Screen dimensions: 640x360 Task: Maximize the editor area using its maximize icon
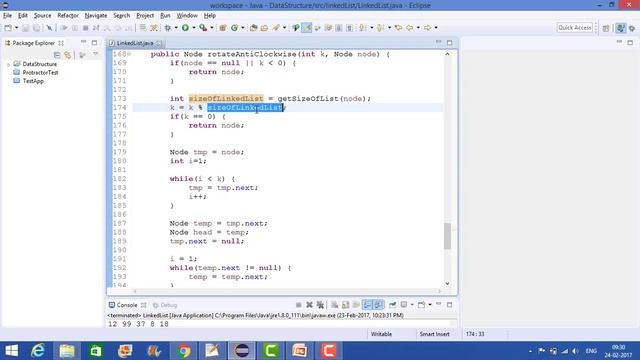449,42
